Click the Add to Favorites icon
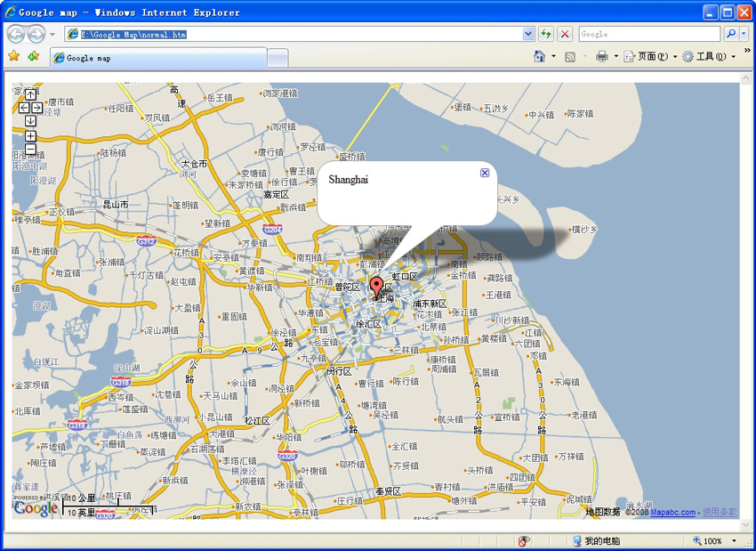Viewport: 756px width, 551px height. [x=33, y=56]
